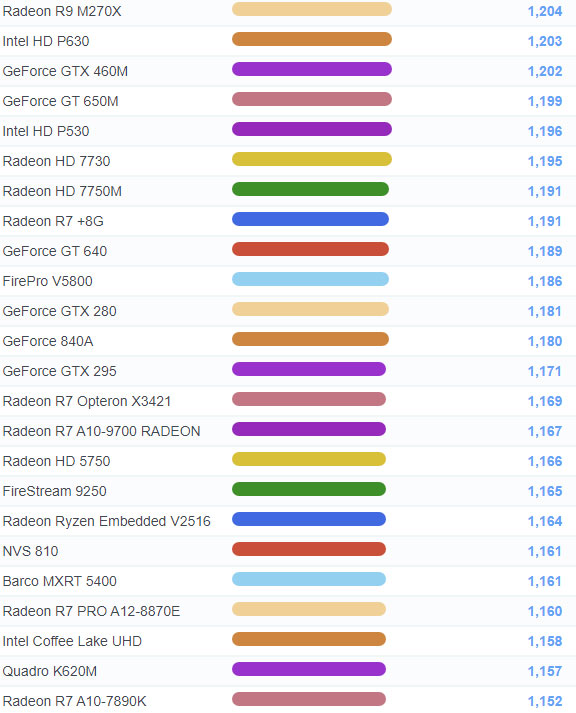Click the red NVS 810 bar
Image resolution: width=576 pixels, height=713 pixels.
coord(309,549)
